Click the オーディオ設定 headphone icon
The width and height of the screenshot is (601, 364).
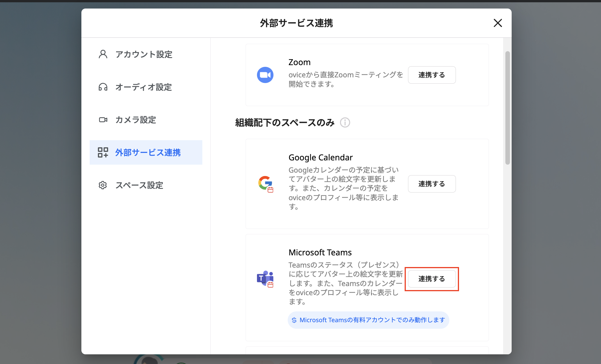click(103, 87)
